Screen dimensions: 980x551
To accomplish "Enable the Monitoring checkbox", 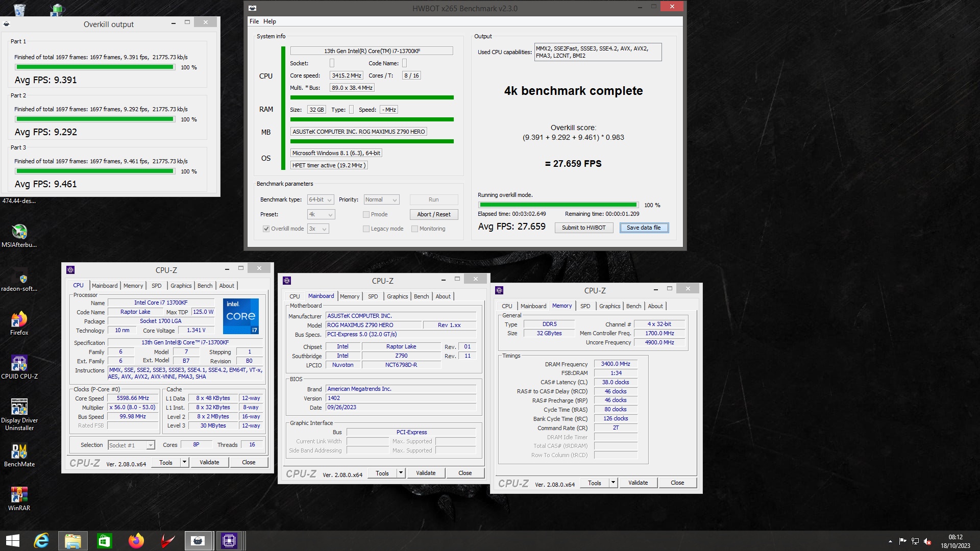I will 414,229.
